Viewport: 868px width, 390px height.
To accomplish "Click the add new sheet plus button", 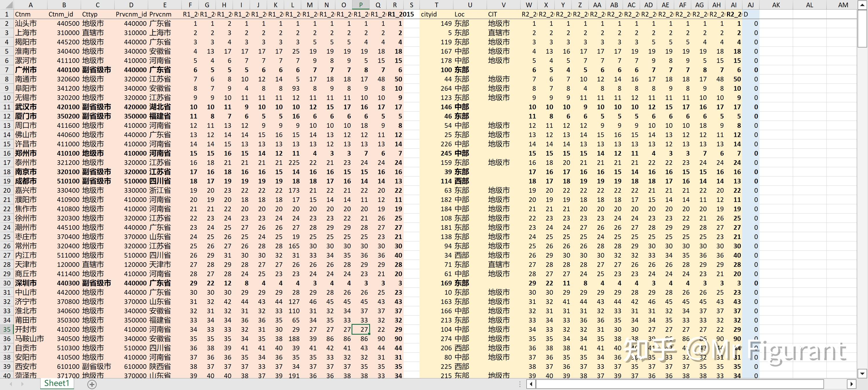I will pos(92,384).
